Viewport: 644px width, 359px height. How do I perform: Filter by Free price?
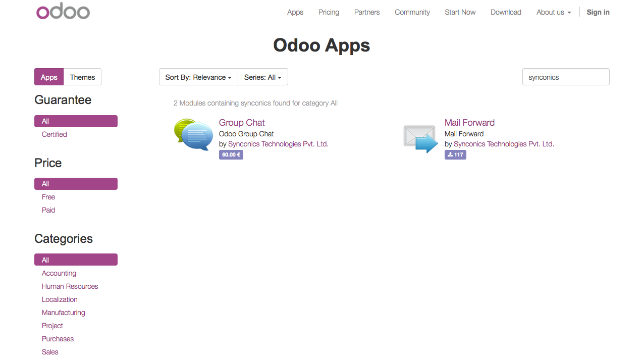[48, 197]
